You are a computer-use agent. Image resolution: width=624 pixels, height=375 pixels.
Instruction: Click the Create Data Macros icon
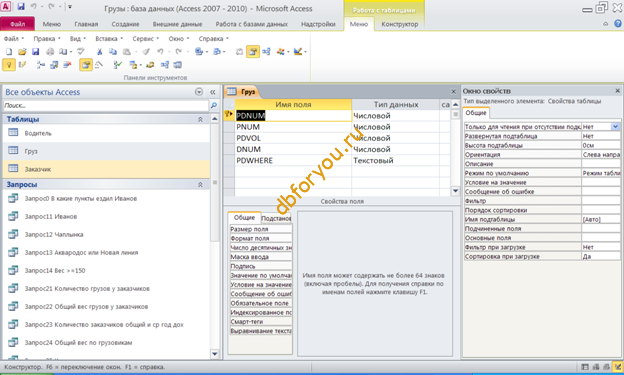point(133,65)
